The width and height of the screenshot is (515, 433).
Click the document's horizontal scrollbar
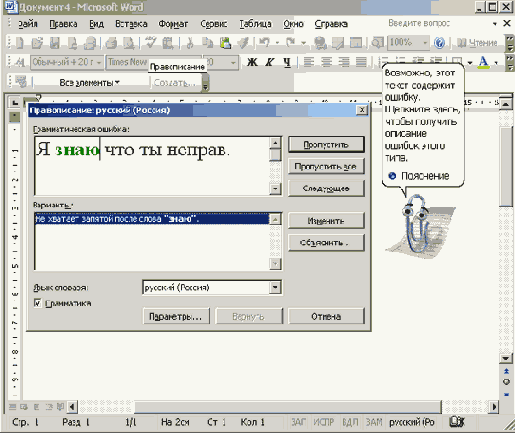pyautogui.click(x=288, y=407)
